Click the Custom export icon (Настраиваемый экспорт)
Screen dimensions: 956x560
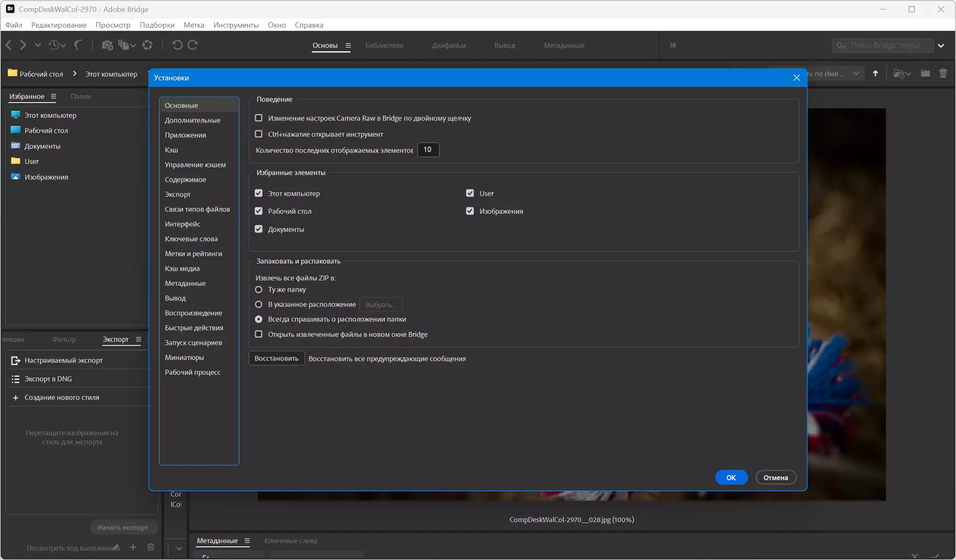tap(15, 361)
